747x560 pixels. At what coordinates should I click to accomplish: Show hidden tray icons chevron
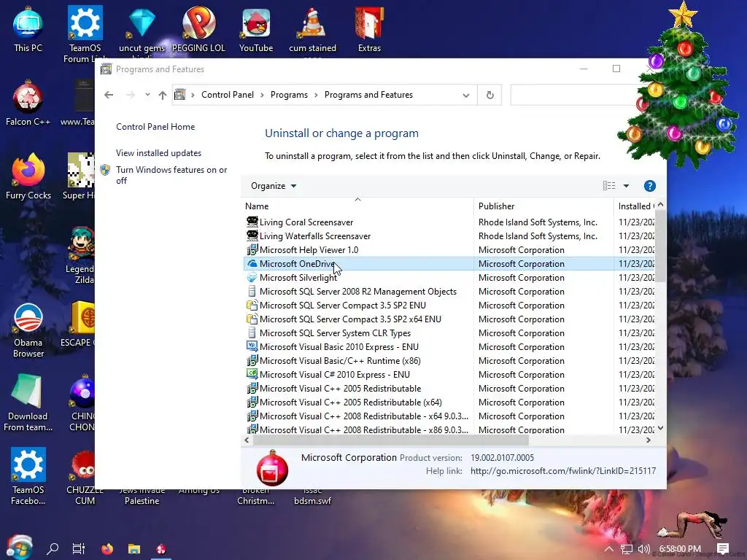(x=609, y=549)
